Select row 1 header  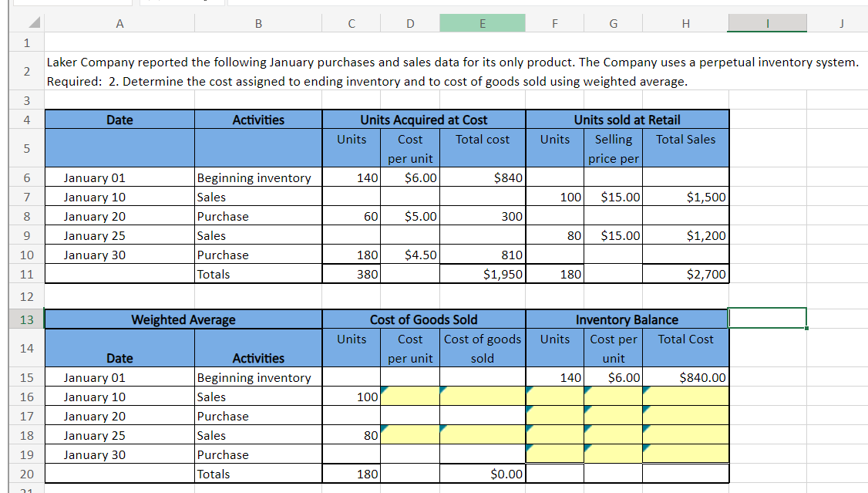[x=26, y=43]
